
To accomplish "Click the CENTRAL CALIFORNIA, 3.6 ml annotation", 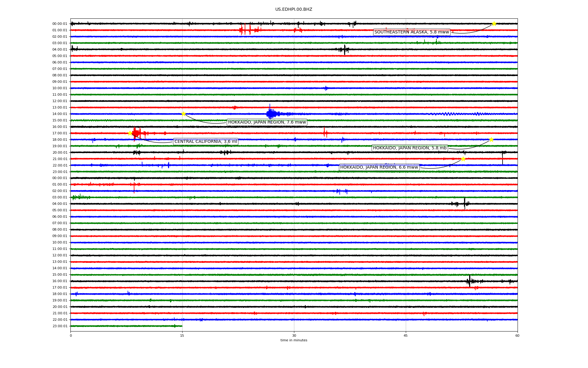I will click(x=205, y=142).
